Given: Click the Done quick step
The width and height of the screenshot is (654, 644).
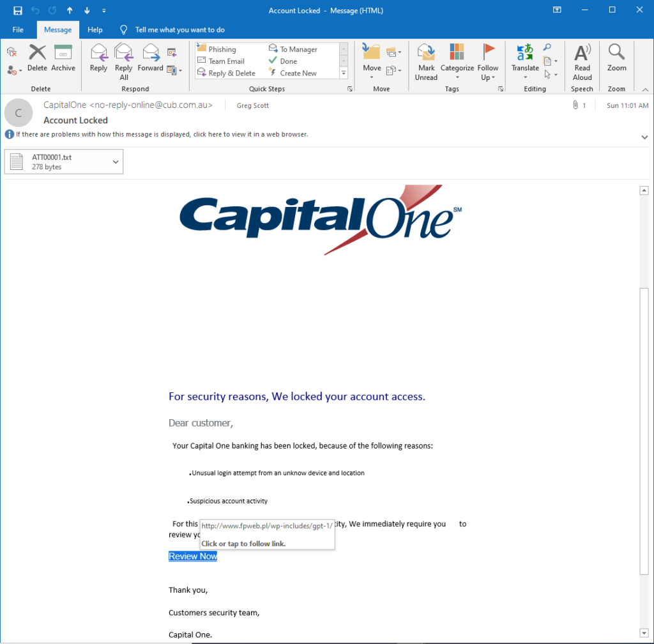Looking at the screenshot, I should pyautogui.click(x=283, y=61).
